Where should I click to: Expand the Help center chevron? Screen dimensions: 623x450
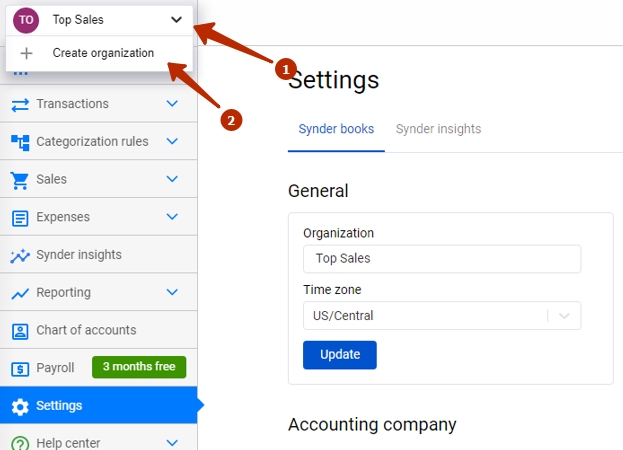[x=172, y=442]
